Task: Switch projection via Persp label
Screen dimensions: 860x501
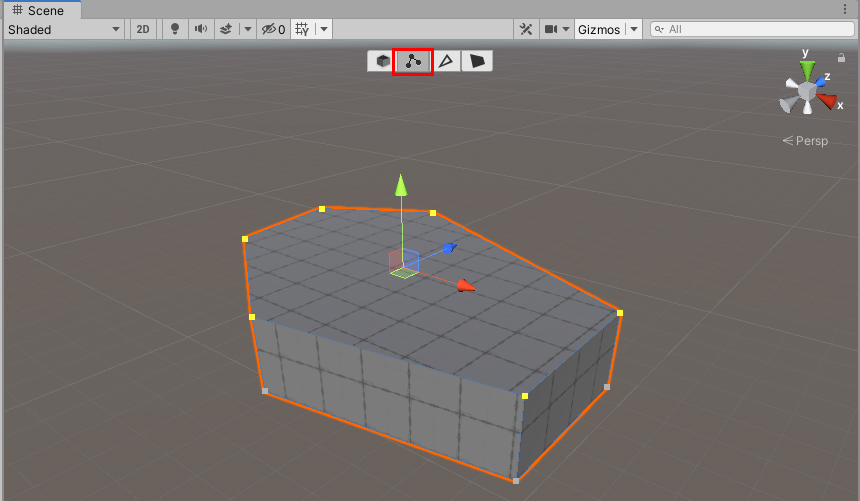Action: [806, 141]
